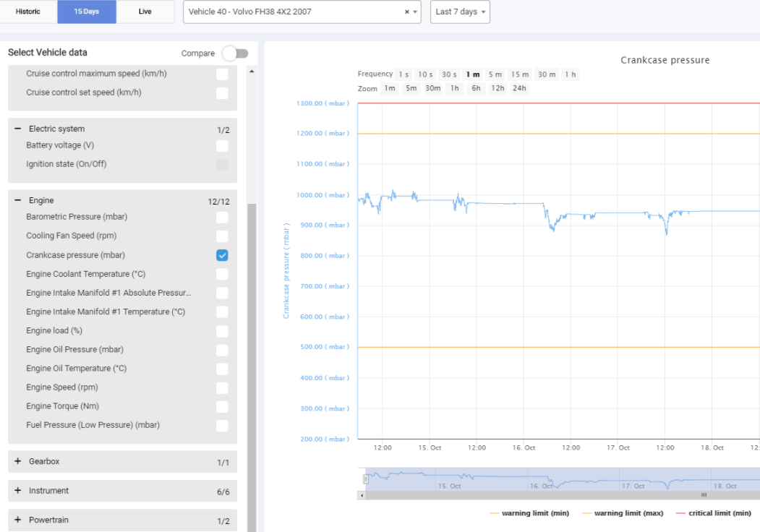The height and width of the screenshot is (532, 760).
Task: Expand the Powertrain group
Action: point(18,520)
